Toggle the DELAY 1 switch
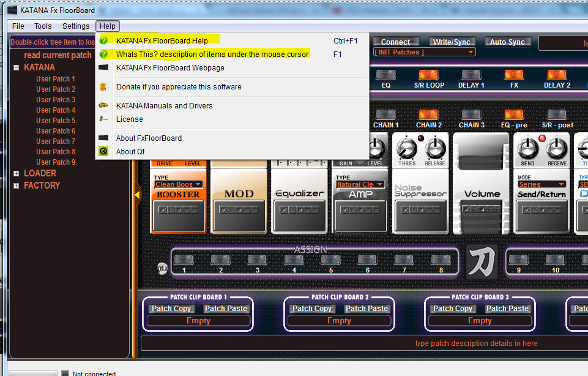Screen dimensions: 588x376 [x=471, y=74]
